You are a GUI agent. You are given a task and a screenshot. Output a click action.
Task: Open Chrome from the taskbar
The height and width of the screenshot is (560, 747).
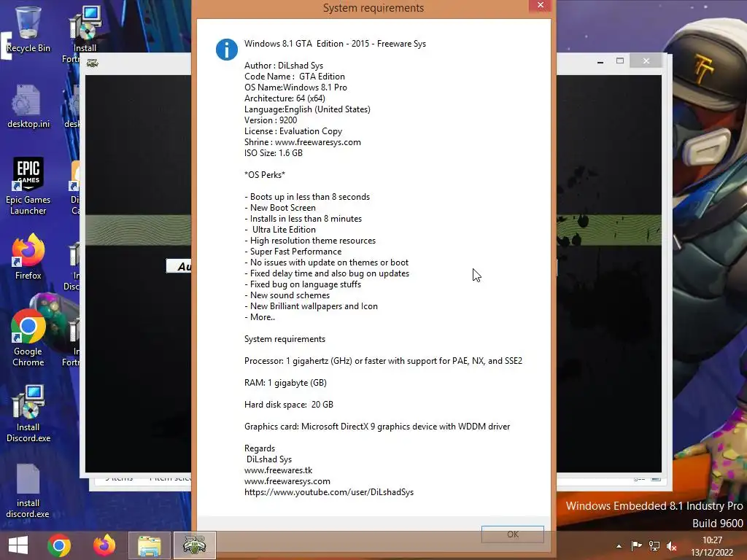59,545
